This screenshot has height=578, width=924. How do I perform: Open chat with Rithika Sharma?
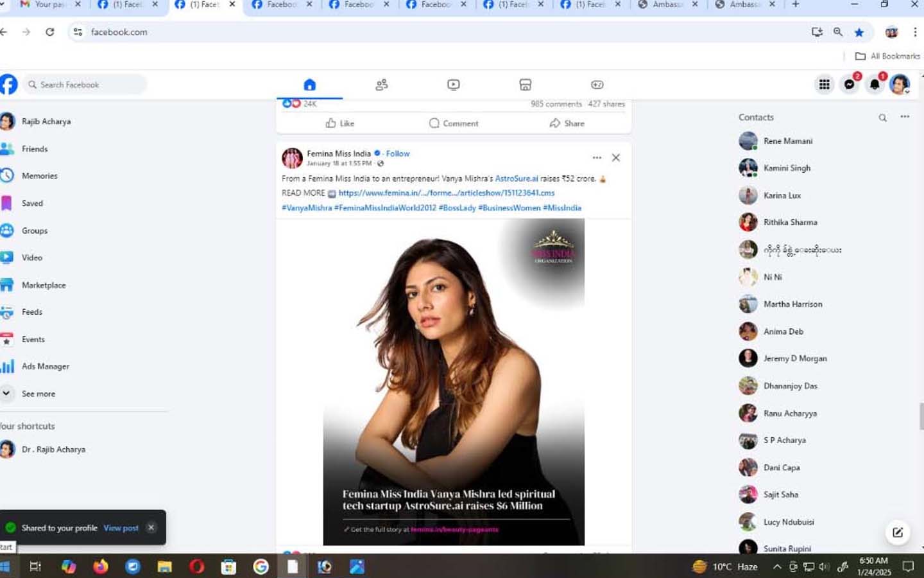[x=791, y=222]
